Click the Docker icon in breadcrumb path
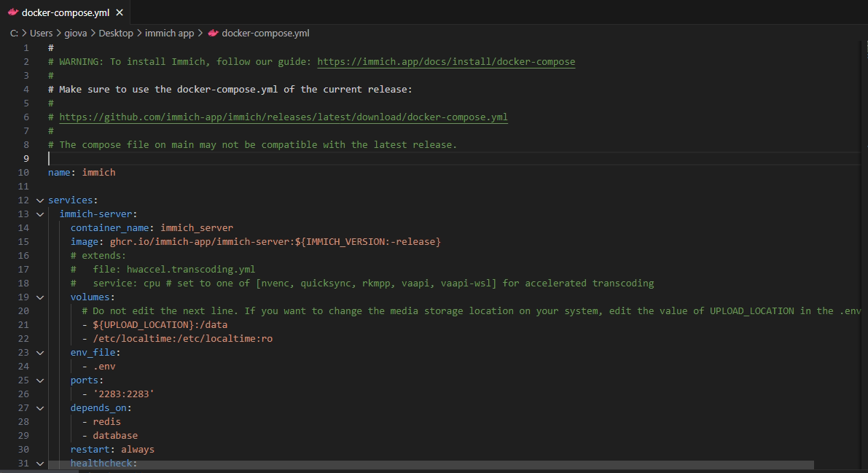Image resolution: width=868 pixels, height=473 pixels. [x=213, y=34]
